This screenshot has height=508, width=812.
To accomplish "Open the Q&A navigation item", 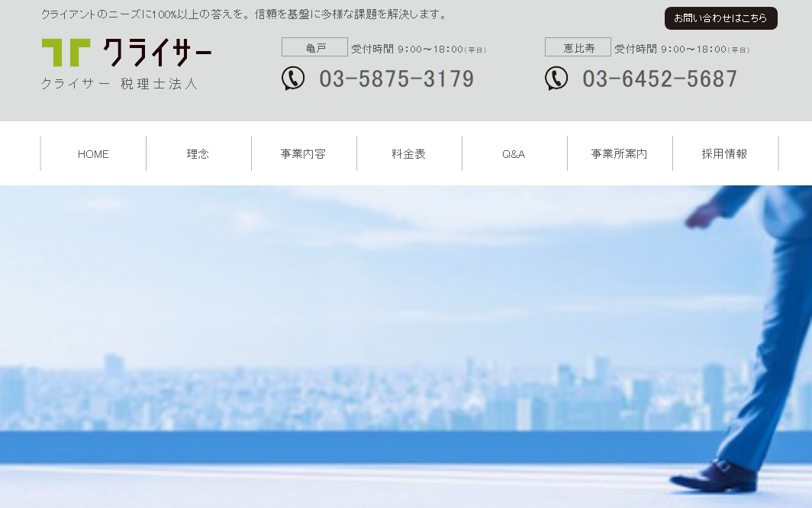I will 514,154.
